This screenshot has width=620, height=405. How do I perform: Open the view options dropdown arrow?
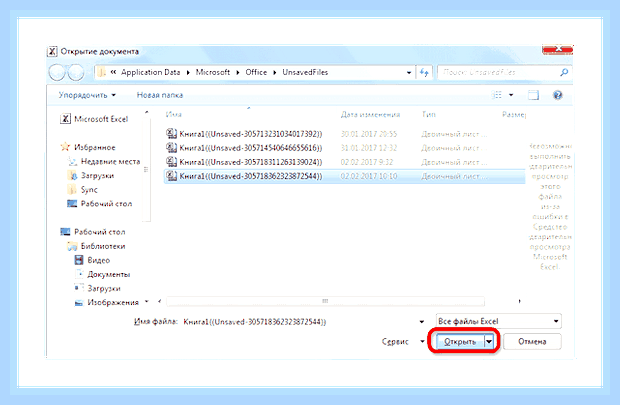pyautogui.click(x=511, y=95)
